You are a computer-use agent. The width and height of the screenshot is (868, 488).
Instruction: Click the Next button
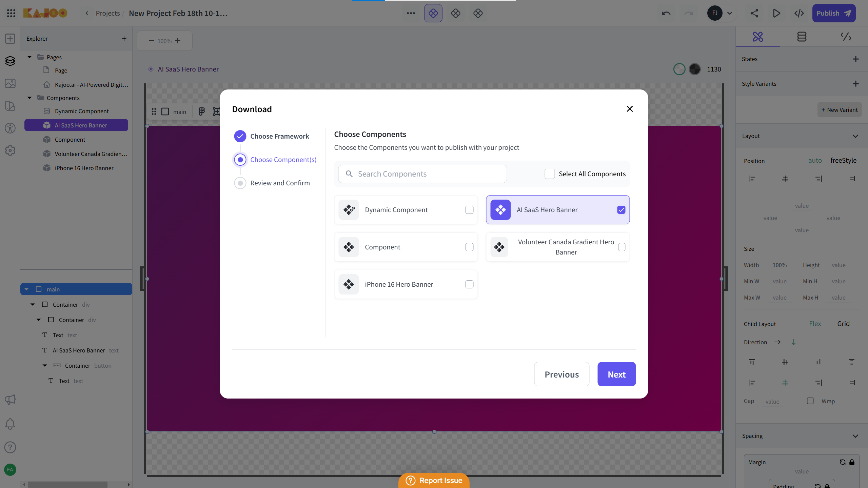coord(616,374)
